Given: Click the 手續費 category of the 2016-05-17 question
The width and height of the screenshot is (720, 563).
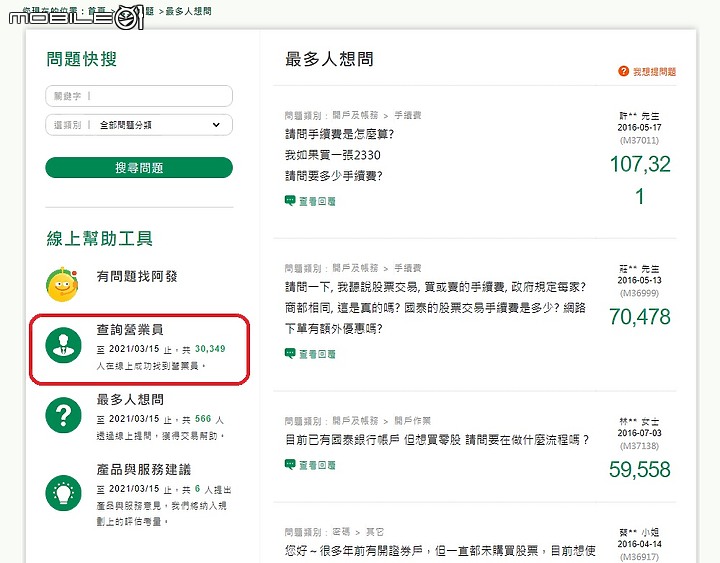Looking at the screenshot, I should point(408,115).
